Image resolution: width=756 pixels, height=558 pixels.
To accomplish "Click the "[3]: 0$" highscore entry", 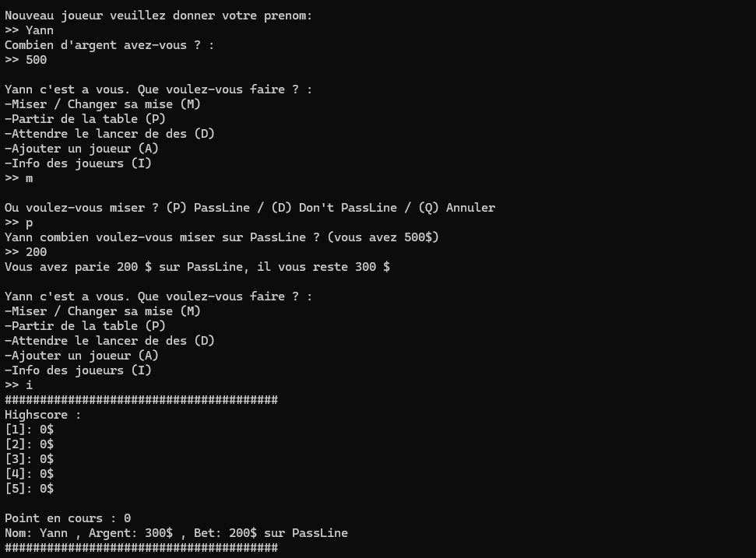I will click(x=30, y=459).
